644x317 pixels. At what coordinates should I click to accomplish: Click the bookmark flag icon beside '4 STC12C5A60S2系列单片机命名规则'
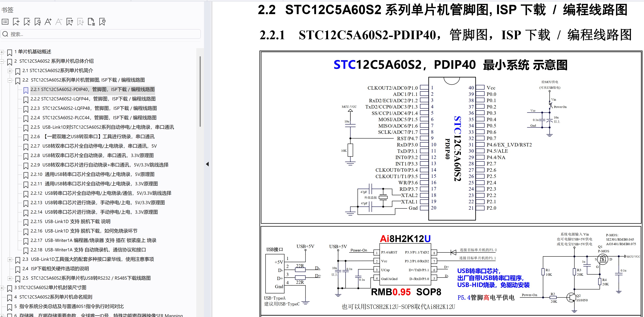click(x=9, y=298)
